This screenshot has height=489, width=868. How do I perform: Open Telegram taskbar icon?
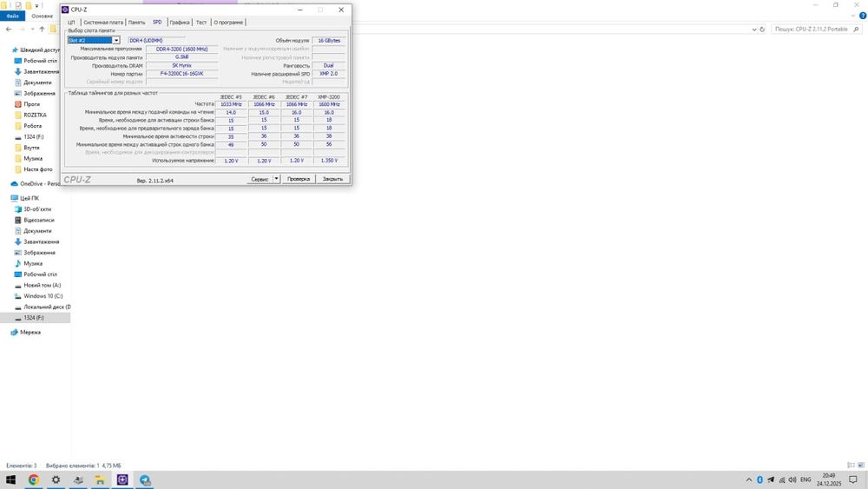point(144,479)
